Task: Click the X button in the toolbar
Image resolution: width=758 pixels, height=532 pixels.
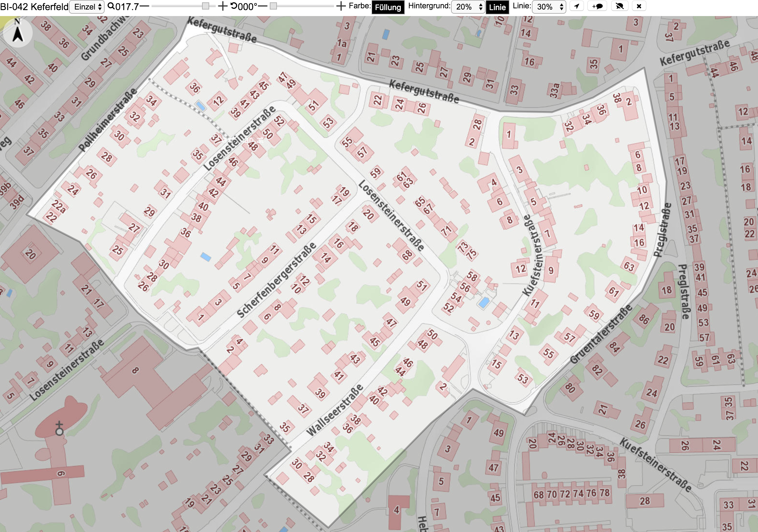Action: 639,6
